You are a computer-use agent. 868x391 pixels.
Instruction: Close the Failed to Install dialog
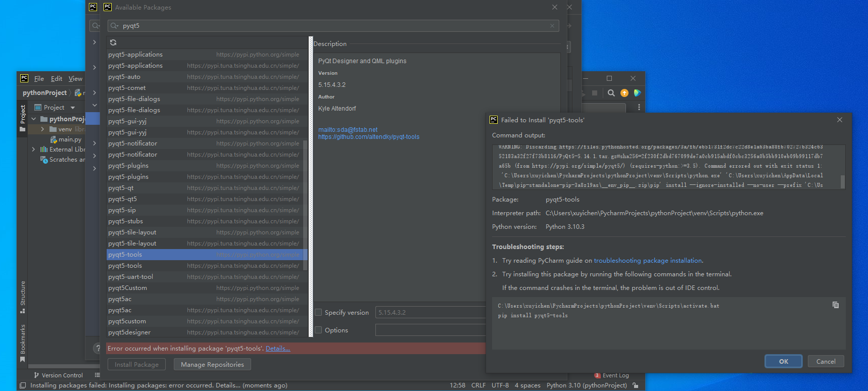coord(840,120)
